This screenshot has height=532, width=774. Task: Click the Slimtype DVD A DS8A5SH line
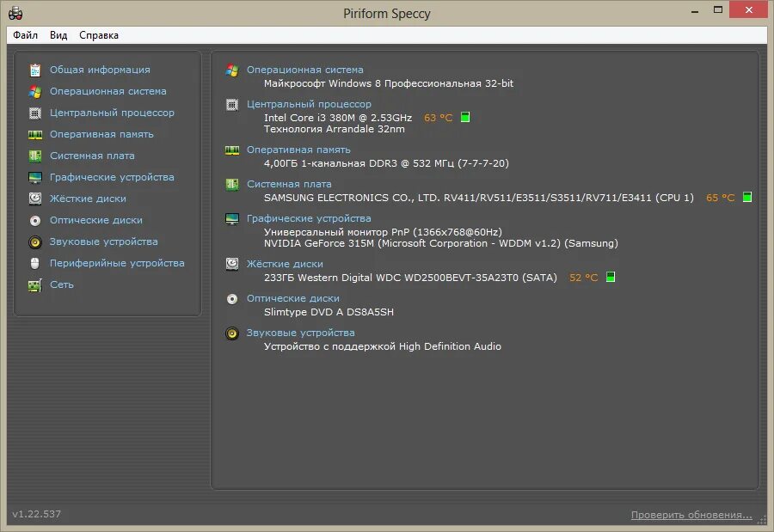[329, 312]
